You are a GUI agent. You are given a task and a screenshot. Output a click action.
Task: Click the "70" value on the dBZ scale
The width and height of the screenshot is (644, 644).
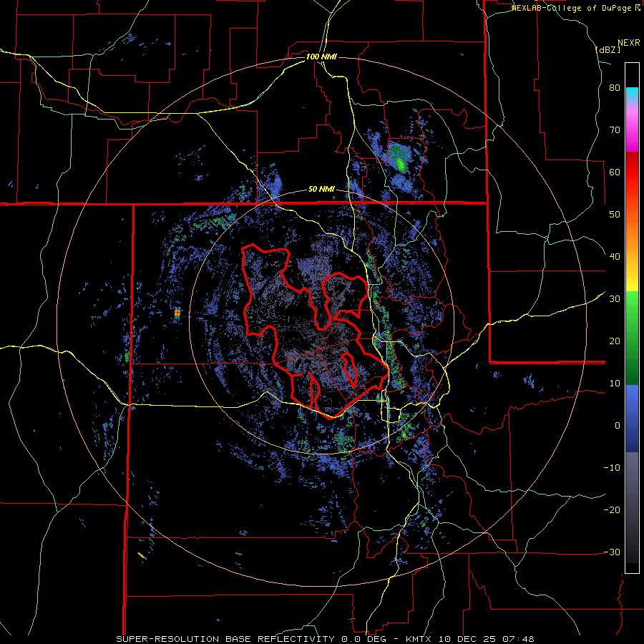(x=615, y=130)
